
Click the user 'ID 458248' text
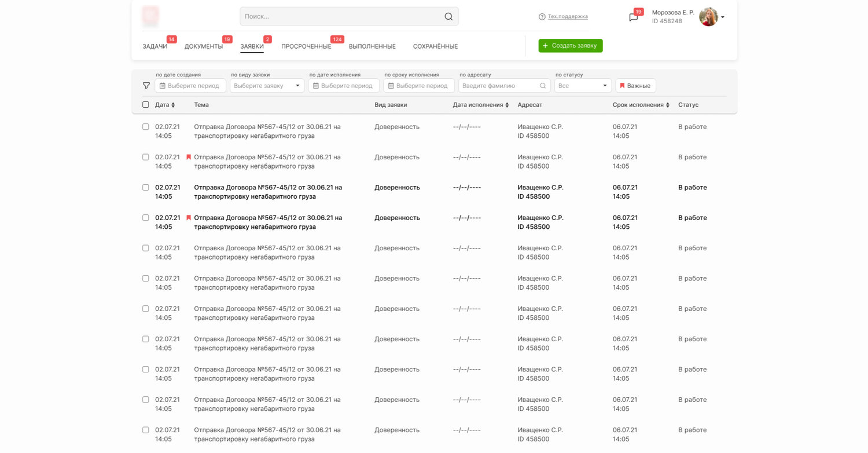pyautogui.click(x=667, y=21)
